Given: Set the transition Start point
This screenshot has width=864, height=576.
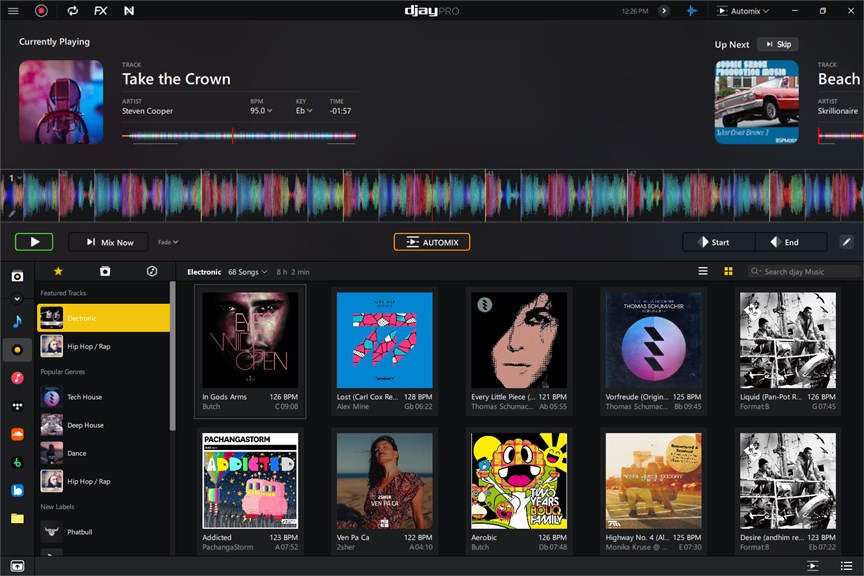Looking at the screenshot, I should [x=719, y=242].
